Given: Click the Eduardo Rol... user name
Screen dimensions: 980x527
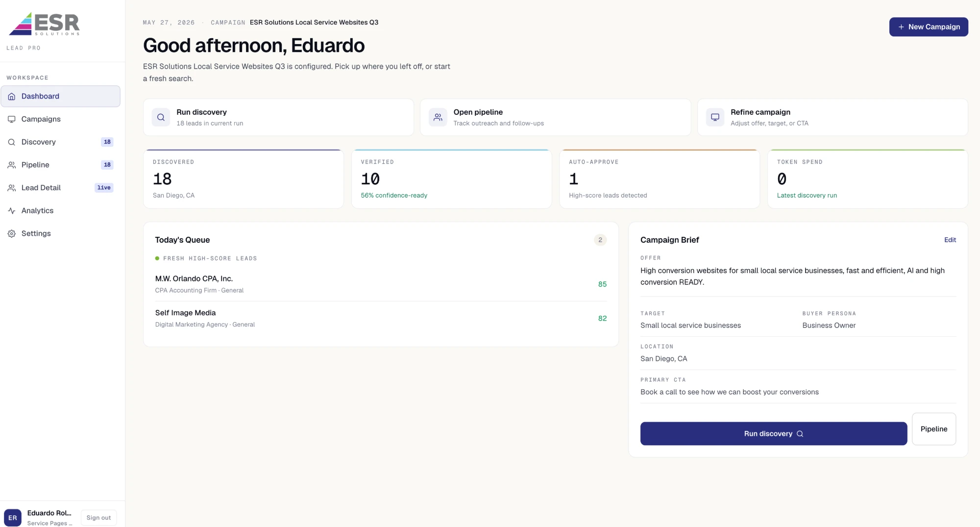Looking at the screenshot, I should [x=49, y=513].
